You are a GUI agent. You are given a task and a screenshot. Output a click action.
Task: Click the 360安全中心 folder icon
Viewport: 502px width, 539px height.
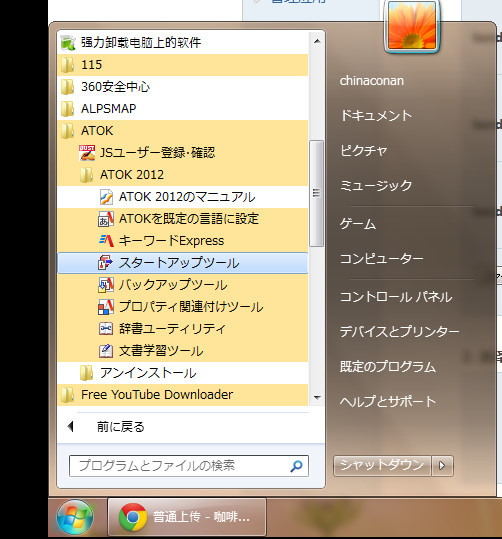point(67,87)
